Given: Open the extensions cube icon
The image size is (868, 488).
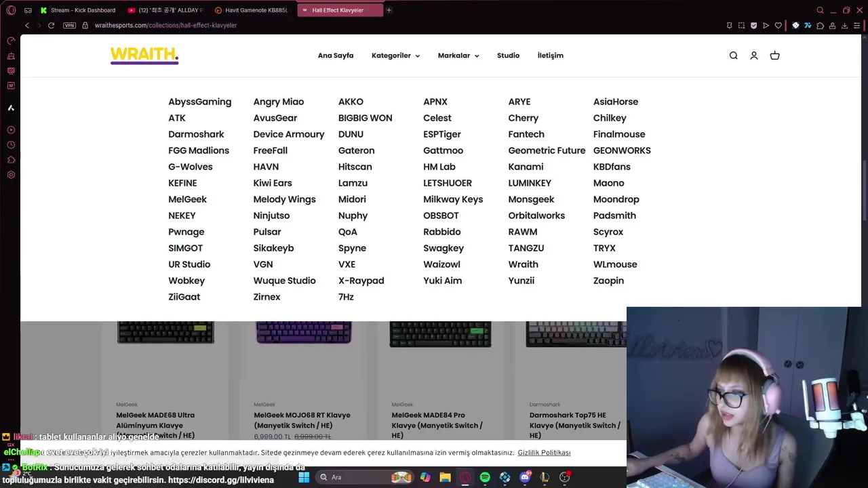Looking at the screenshot, I should click(820, 25).
